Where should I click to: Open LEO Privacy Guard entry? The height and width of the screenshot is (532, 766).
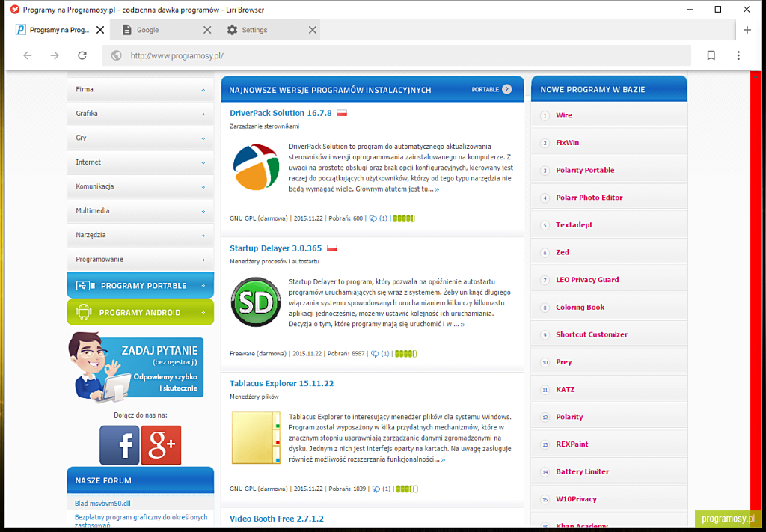pyautogui.click(x=587, y=279)
